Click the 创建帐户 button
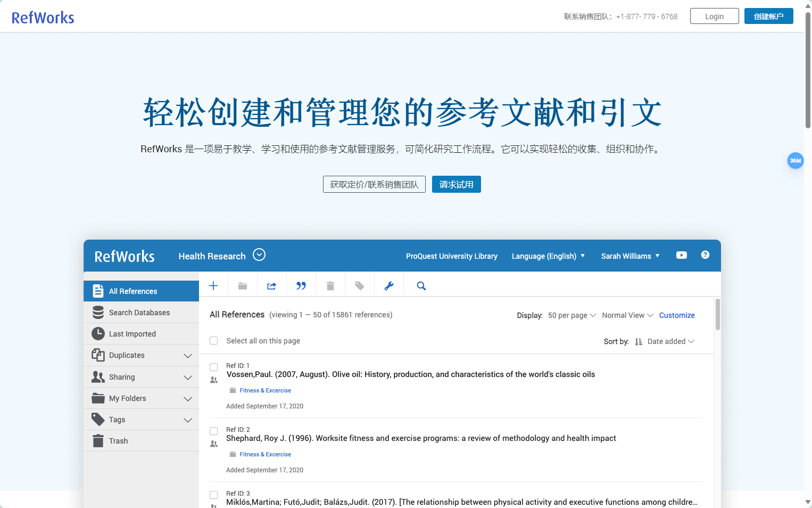The height and width of the screenshot is (508, 812). pyautogui.click(x=768, y=16)
